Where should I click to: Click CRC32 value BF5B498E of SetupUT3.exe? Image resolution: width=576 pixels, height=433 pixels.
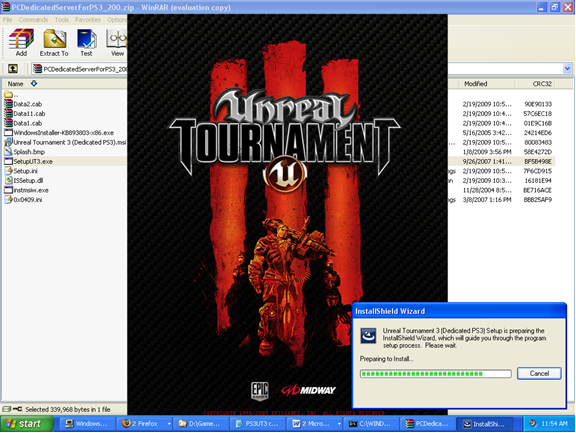[538, 161]
